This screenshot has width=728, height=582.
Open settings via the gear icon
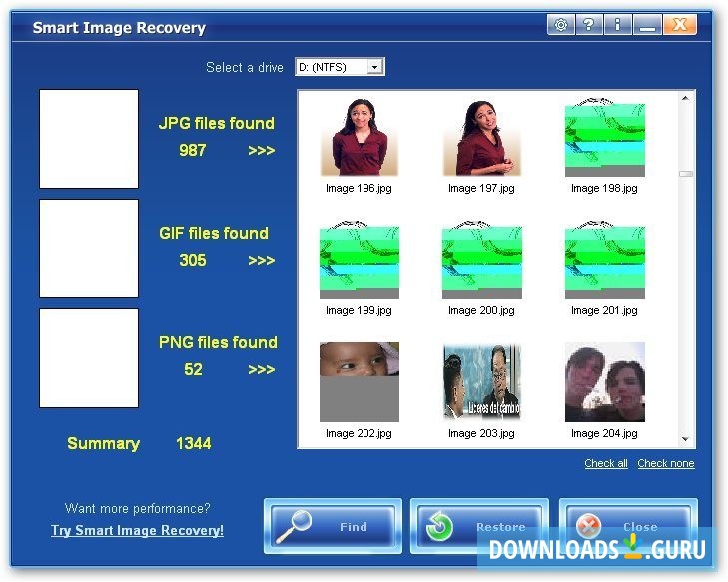coord(561,24)
